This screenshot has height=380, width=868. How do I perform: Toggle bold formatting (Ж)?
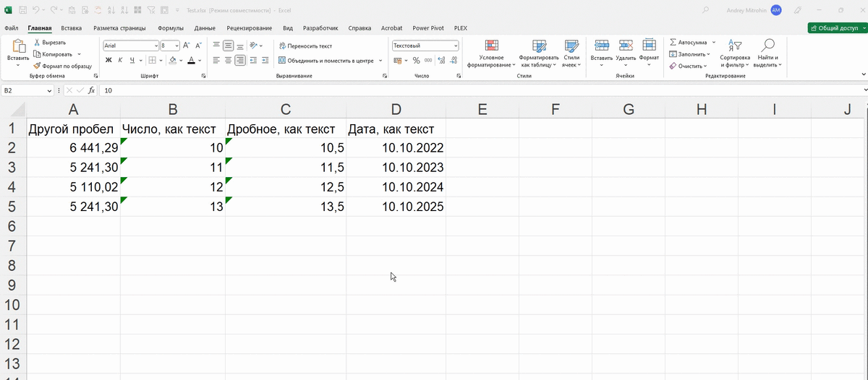point(109,61)
